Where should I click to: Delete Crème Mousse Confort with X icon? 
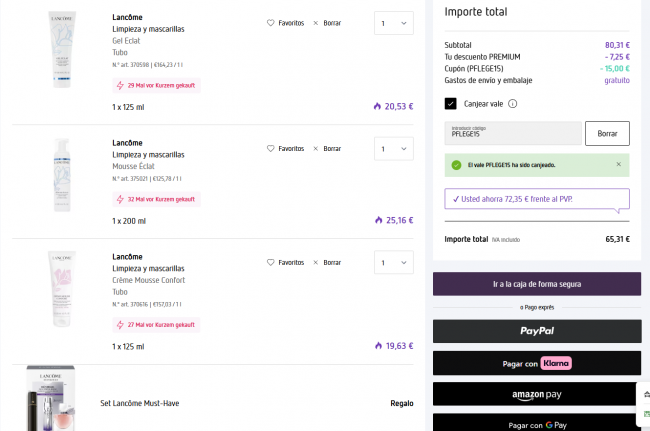(316, 262)
